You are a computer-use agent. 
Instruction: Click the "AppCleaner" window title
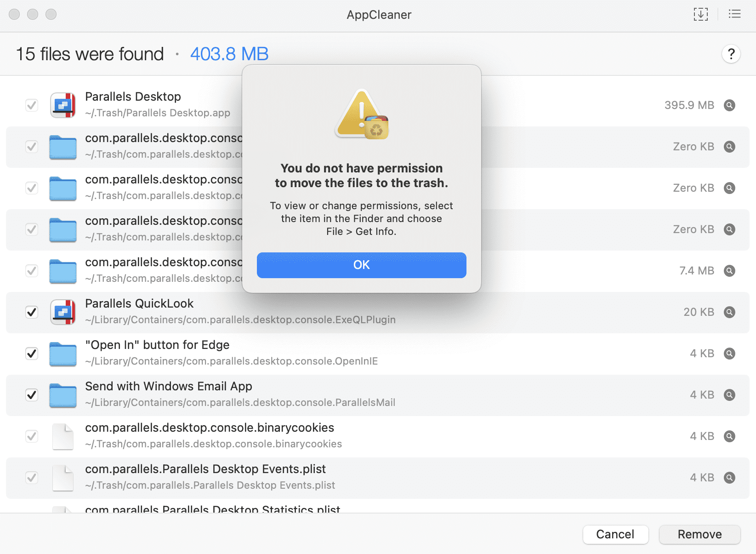(x=379, y=15)
